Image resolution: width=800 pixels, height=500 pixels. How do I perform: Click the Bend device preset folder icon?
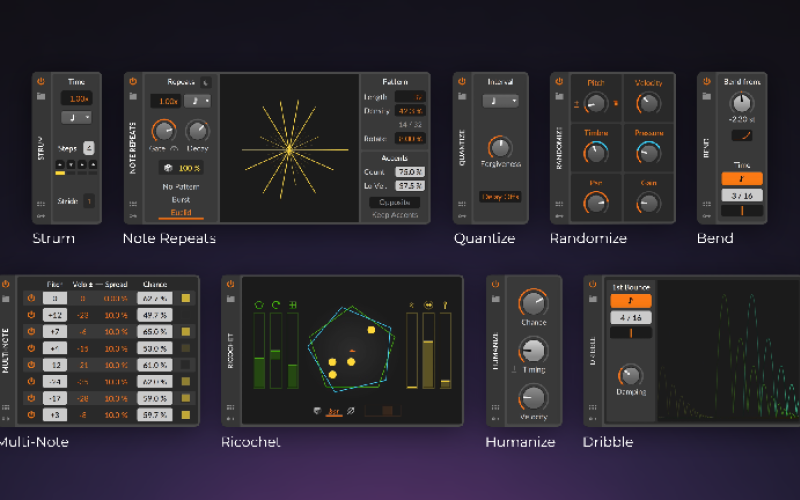point(707,97)
